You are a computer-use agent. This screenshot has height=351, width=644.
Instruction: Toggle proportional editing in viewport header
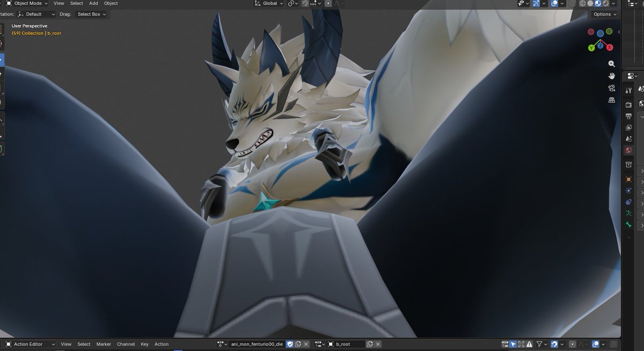pos(328,3)
